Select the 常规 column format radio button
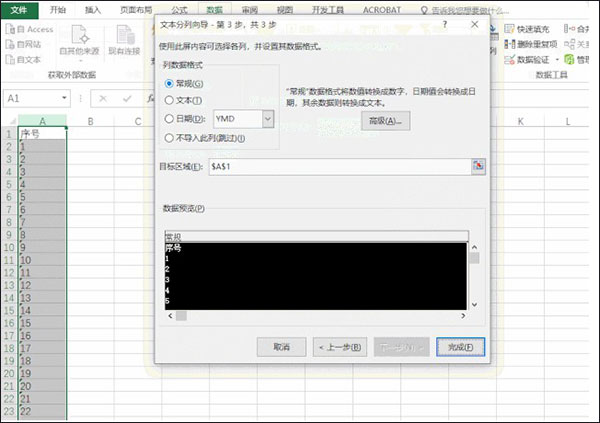600x423 pixels. pyautogui.click(x=168, y=83)
